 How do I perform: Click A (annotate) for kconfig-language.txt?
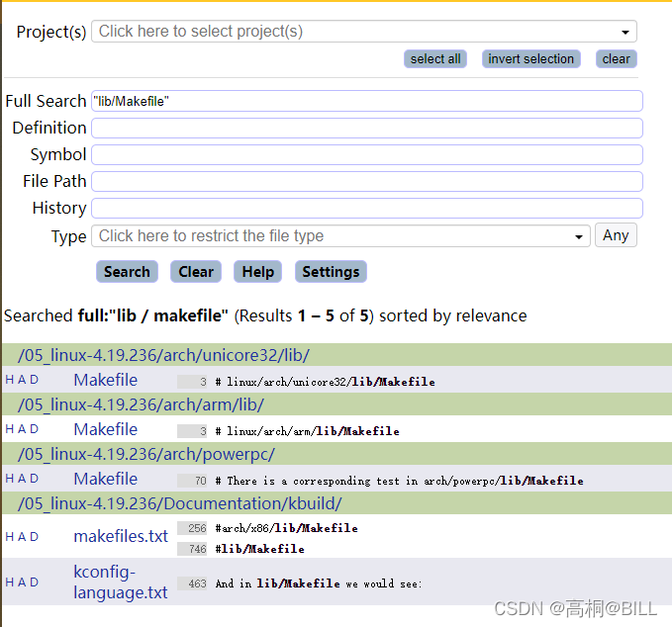[22, 582]
